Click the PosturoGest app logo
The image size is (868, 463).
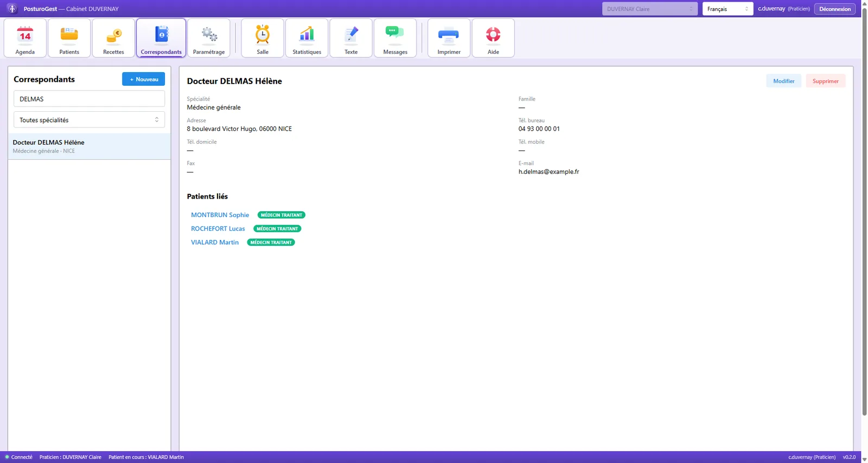(12, 9)
